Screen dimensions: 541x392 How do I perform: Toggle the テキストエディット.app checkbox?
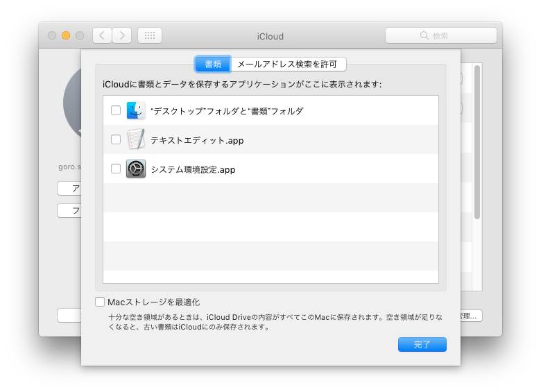(116, 139)
